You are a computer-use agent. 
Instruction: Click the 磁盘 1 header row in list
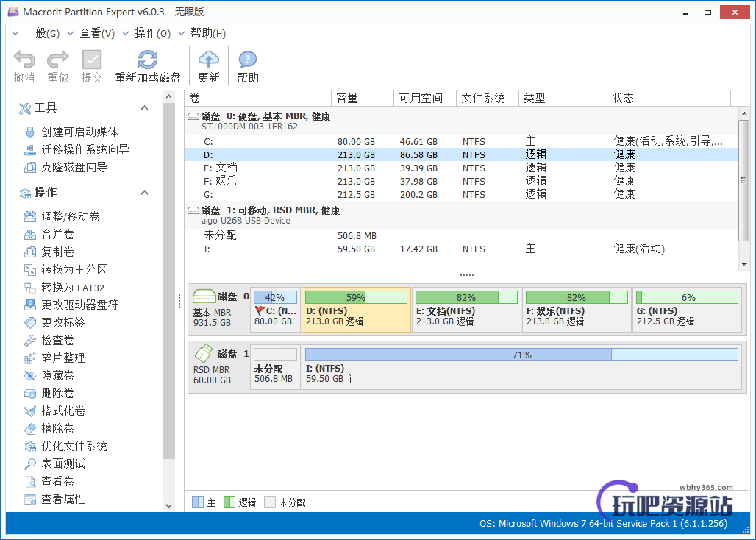pyautogui.click(x=461, y=215)
